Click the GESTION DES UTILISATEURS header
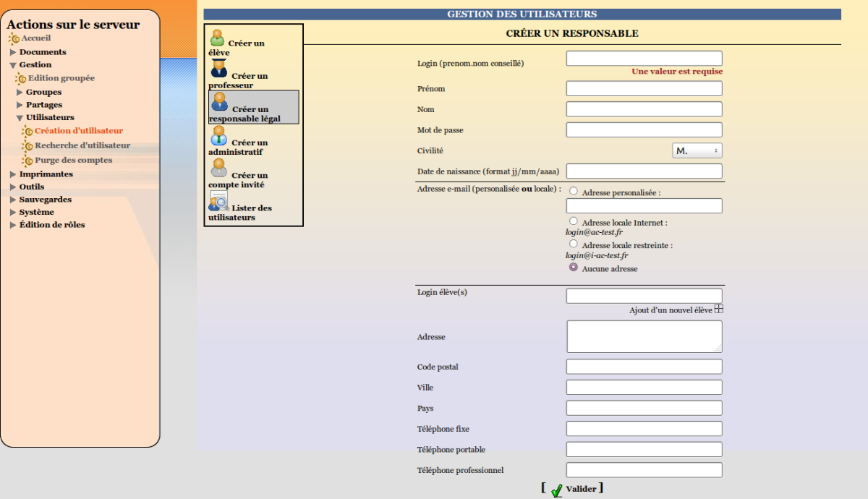The height and width of the screenshot is (499, 868). (522, 14)
